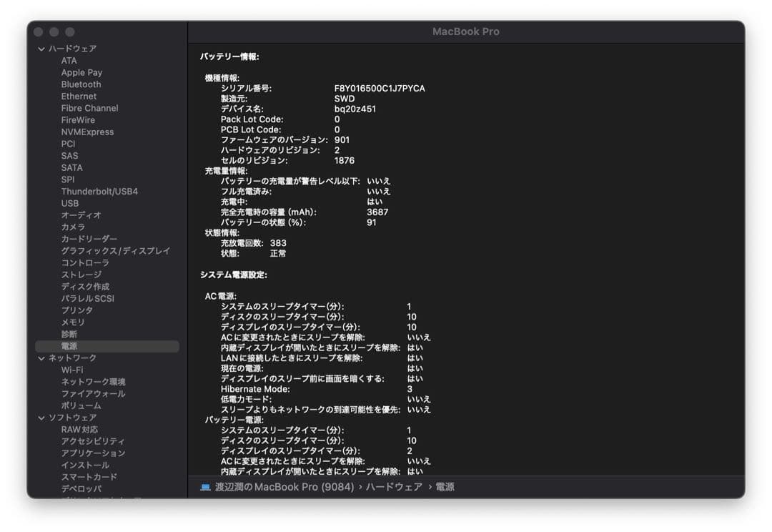772x532 pixels.
Task: Select Thunderbolt/USB4 in the sidebar
Action: [99, 191]
